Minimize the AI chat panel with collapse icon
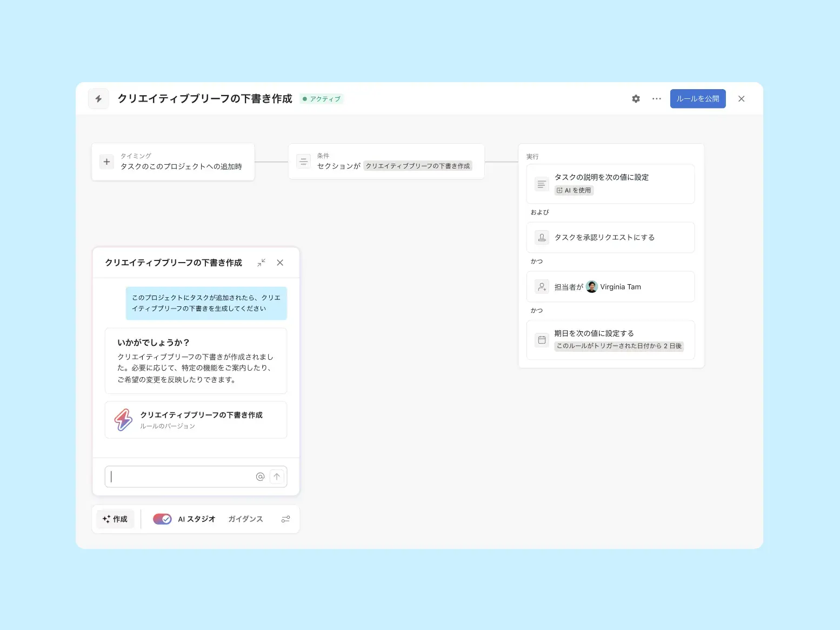Screen dimensions: 840x630 261,263
